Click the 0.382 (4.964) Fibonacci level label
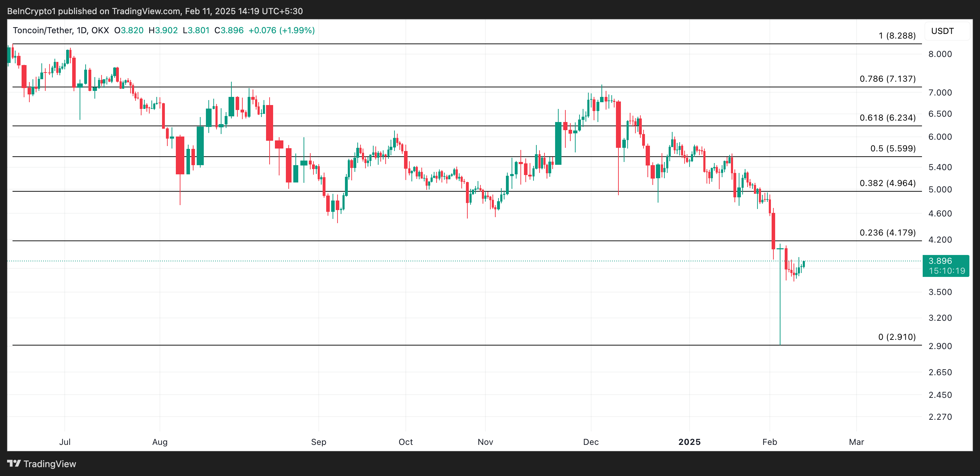This screenshot has width=980, height=476. point(887,183)
